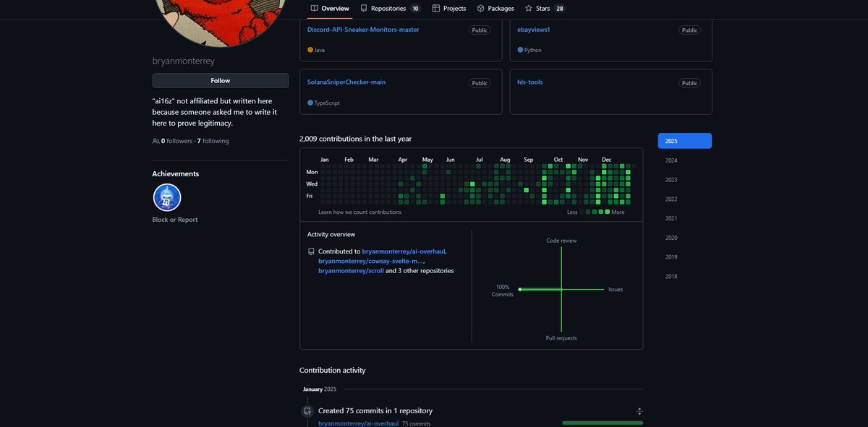The height and width of the screenshot is (427, 868).
Task: Click the Public label on ebayviews1
Action: (x=690, y=30)
